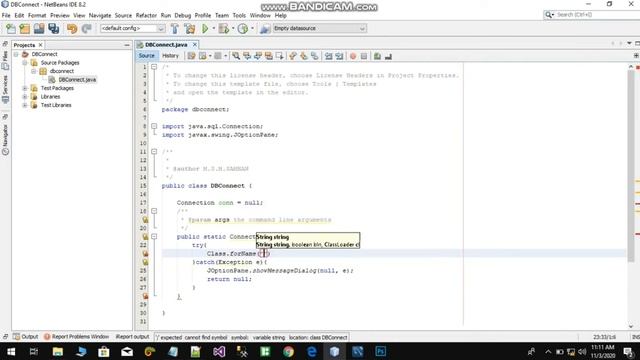The image size is (640, 360).
Task: Collapse license comment fold at line 1
Action: [x=154, y=67]
